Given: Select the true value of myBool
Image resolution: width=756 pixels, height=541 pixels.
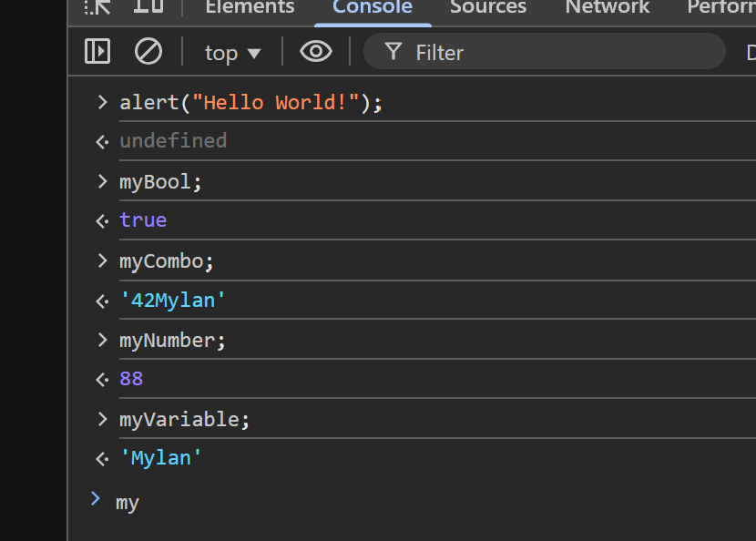Looking at the screenshot, I should [x=143, y=219].
